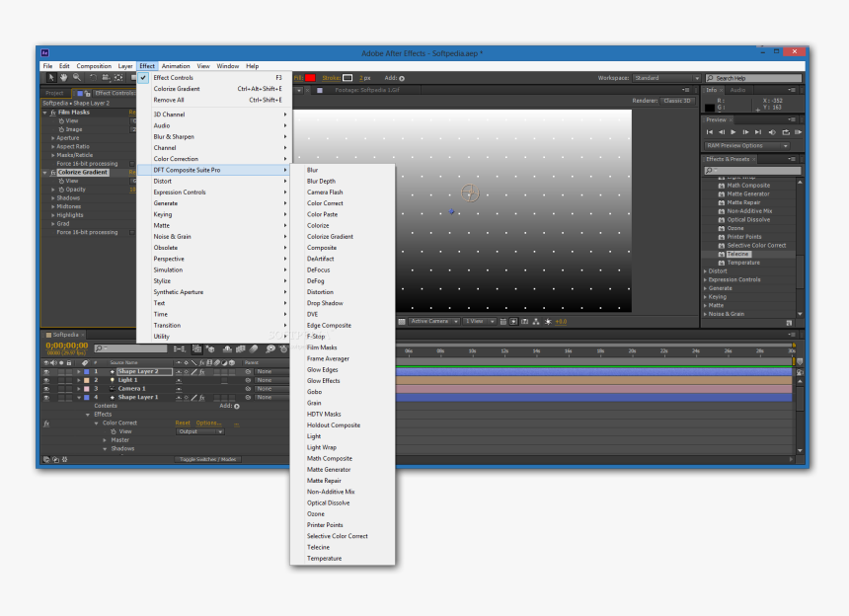Expand Midtones property in Effect Controls
This screenshot has width=849, height=616.
pos(52,206)
